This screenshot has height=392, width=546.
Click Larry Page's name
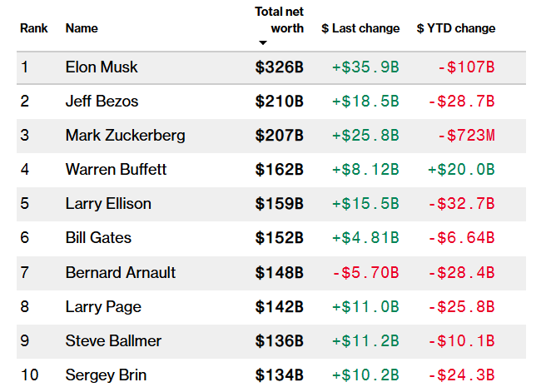[102, 306]
